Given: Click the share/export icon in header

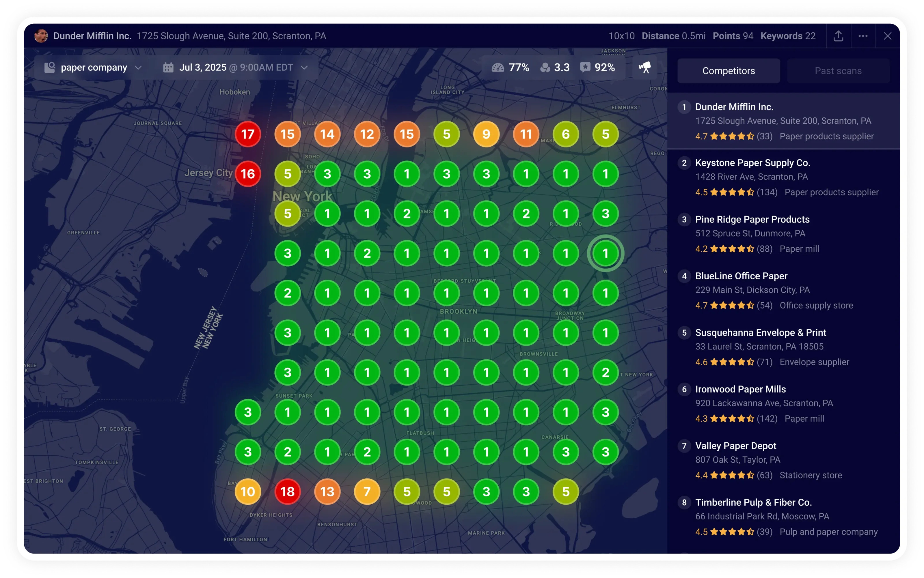Looking at the screenshot, I should click(838, 36).
